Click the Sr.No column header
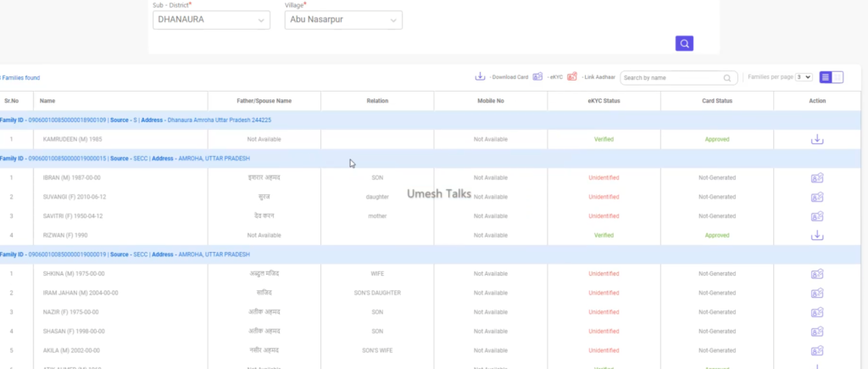 coord(12,101)
